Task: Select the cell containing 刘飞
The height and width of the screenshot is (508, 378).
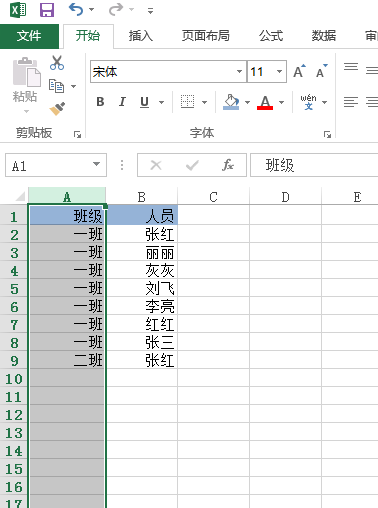Action: tap(142, 288)
